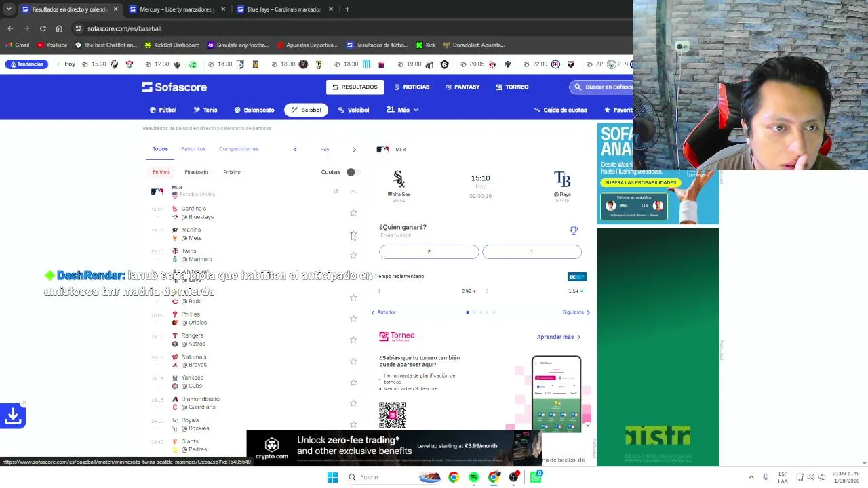This screenshot has width=868, height=488.
Task: Click the trophy icon beside ¿Quién ganará?
Action: click(574, 230)
